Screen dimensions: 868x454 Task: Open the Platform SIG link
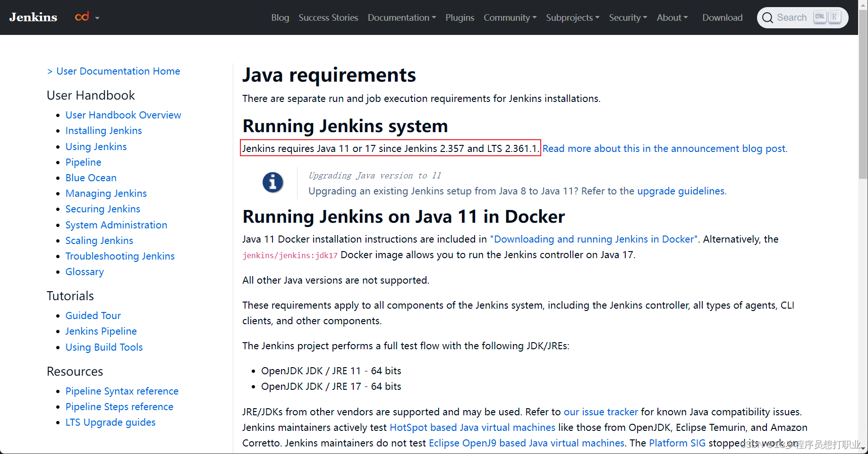(677, 443)
